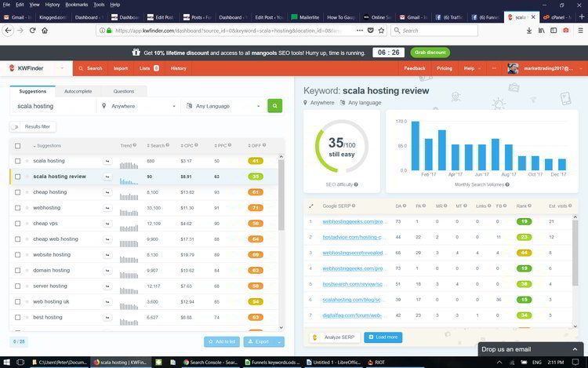The image size is (588, 368).
Task: Click arrow icon next to domain hosting
Action: click(x=107, y=271)
